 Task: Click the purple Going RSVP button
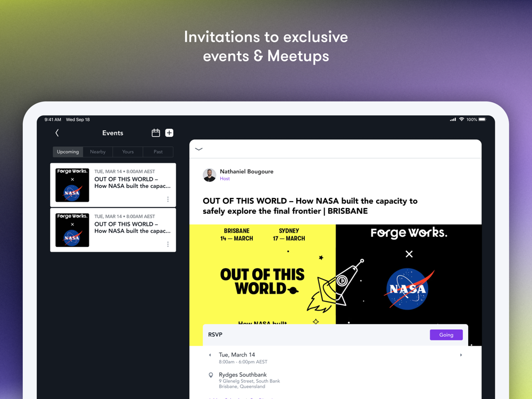[x=446, y=335]
